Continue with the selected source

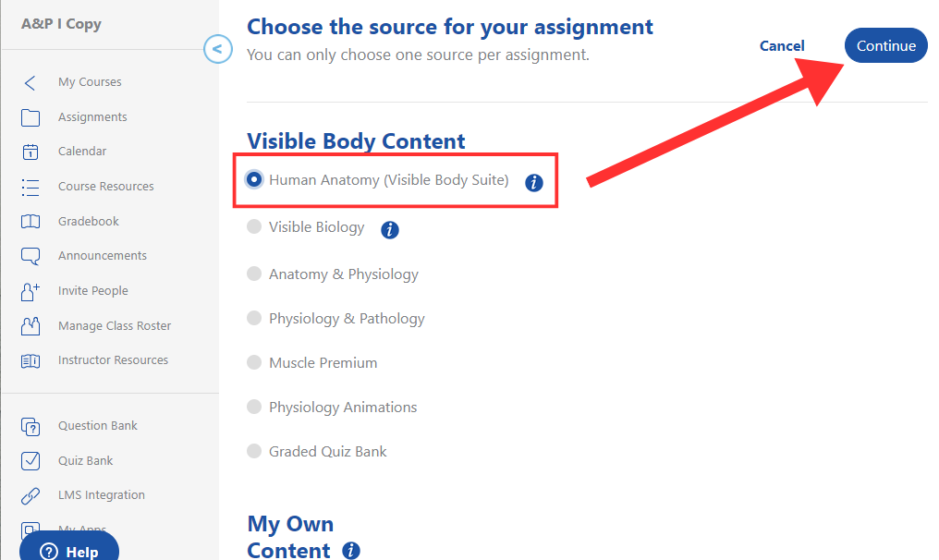pos(884,45)
